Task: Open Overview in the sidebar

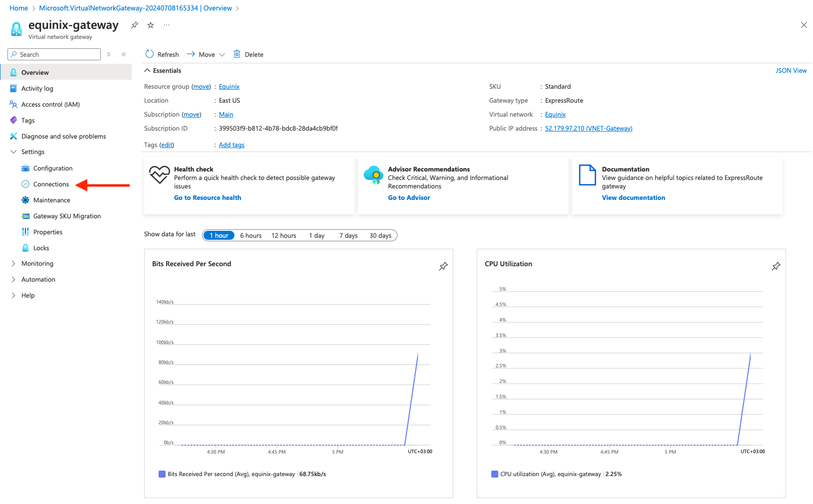Action: pyautogui.click(x=66, y=72)
